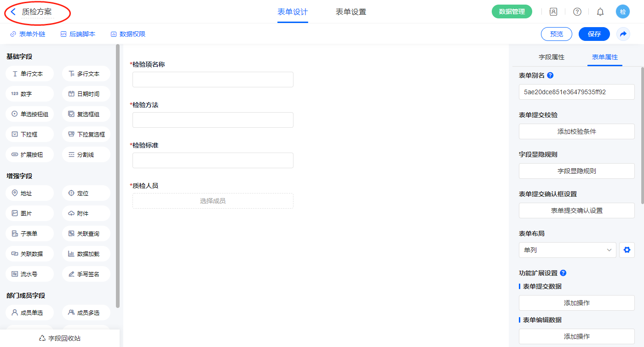Click the left field panel scrollbar
Image resolution: width=644 pixels, height=347 pixels.
click(x=118, y=175)
